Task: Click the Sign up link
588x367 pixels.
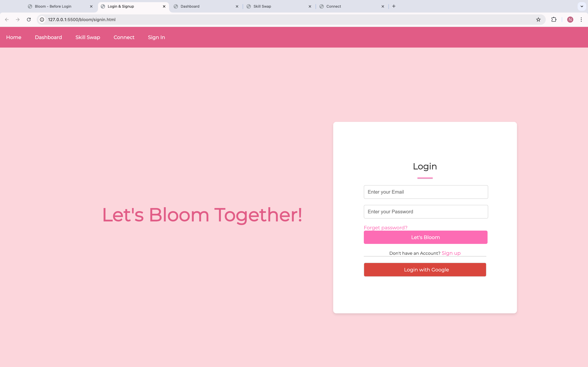Action: click(x=451, y=253)
